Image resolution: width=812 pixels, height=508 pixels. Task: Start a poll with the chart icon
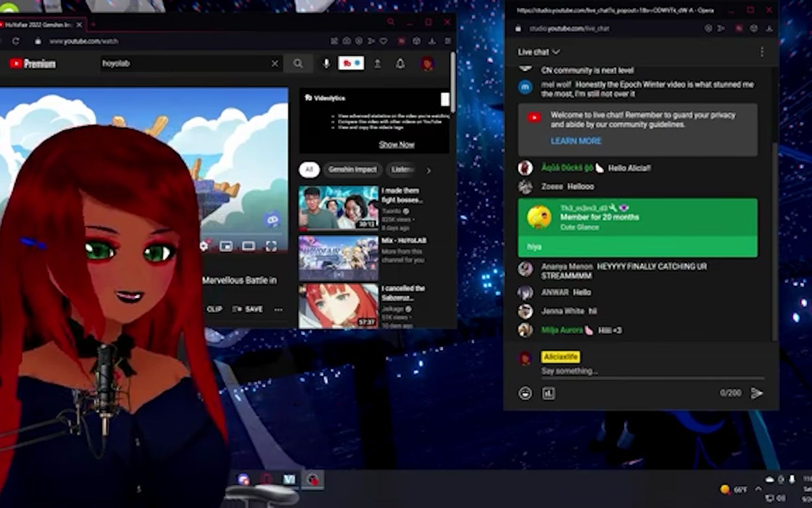click(548, 393)
